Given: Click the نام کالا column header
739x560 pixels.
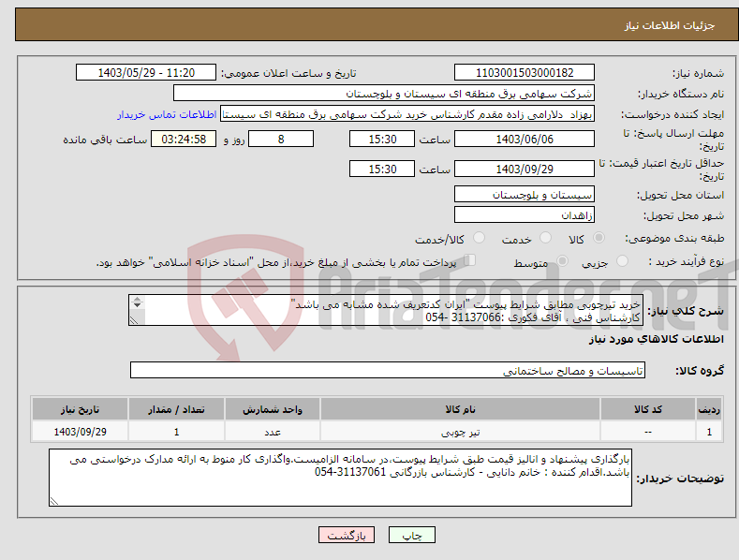Looking at the screenshot, I should coord(460,409).
